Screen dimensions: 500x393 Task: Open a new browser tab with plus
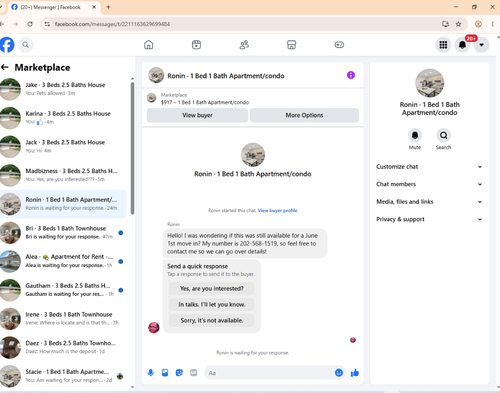tap(108, 7)
